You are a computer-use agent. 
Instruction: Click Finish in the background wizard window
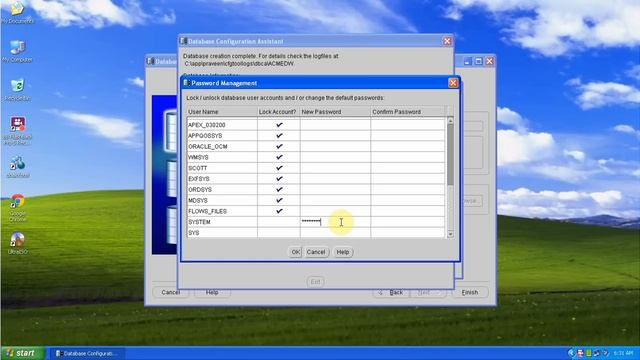[x=470, y=292]
